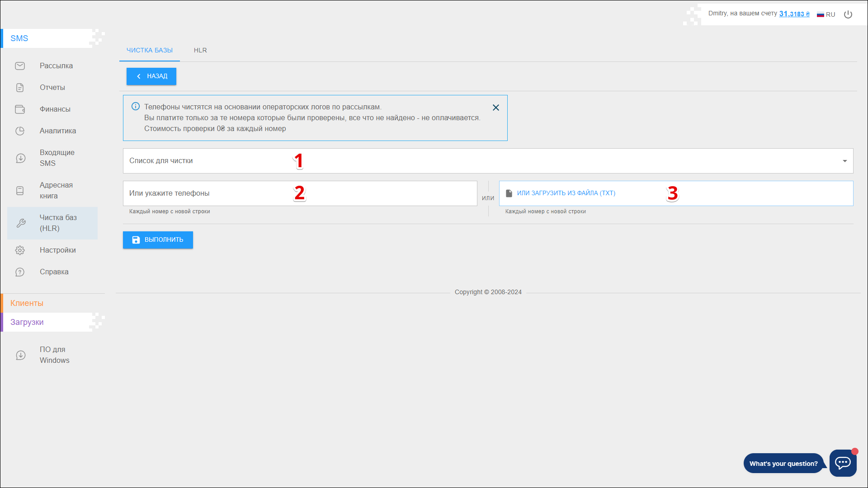Open the account balance link
Screen dimensions: 868x488
[x=794, y=14]
